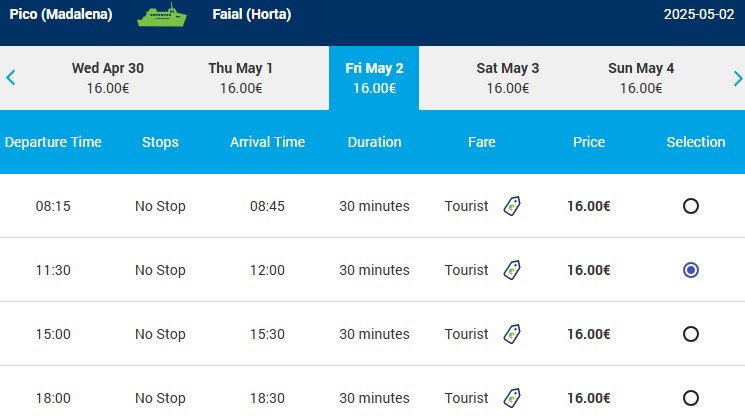Click the fare tag icon for 15:00 departure

coord(512,334)
